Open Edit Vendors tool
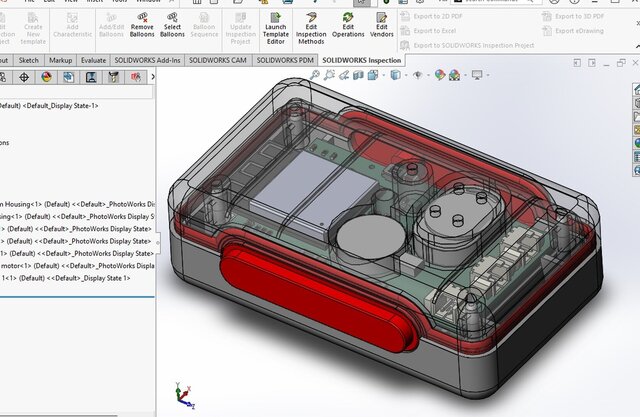640x417 pixels. [381, 18]
